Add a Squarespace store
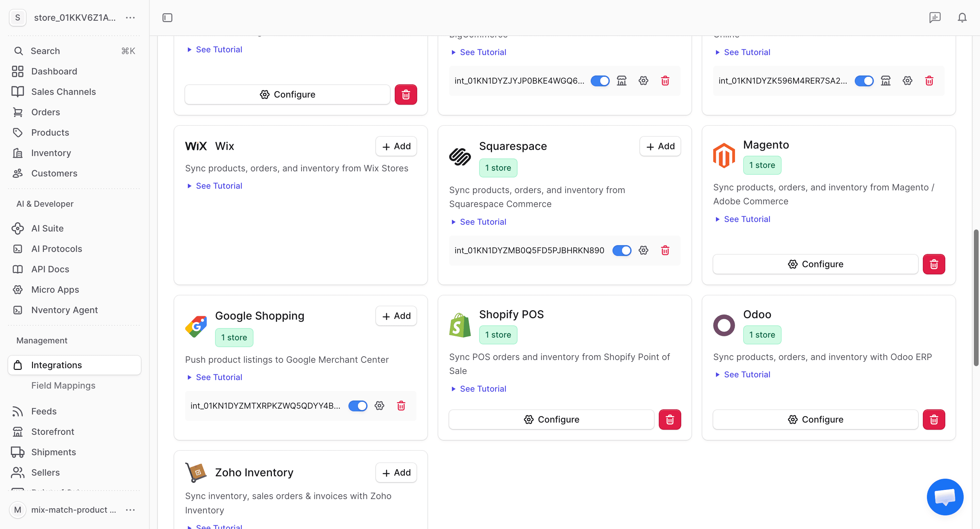980x529 pixels. pos(660,146)
